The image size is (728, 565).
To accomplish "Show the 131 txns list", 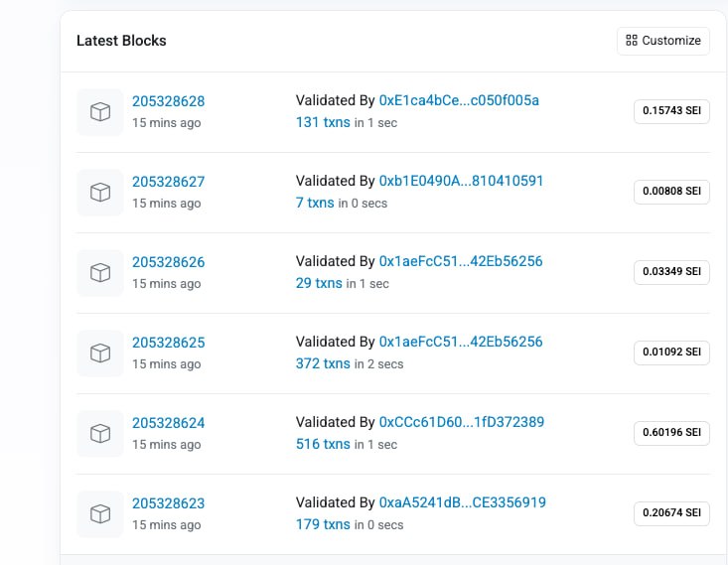I will (323, 122).
